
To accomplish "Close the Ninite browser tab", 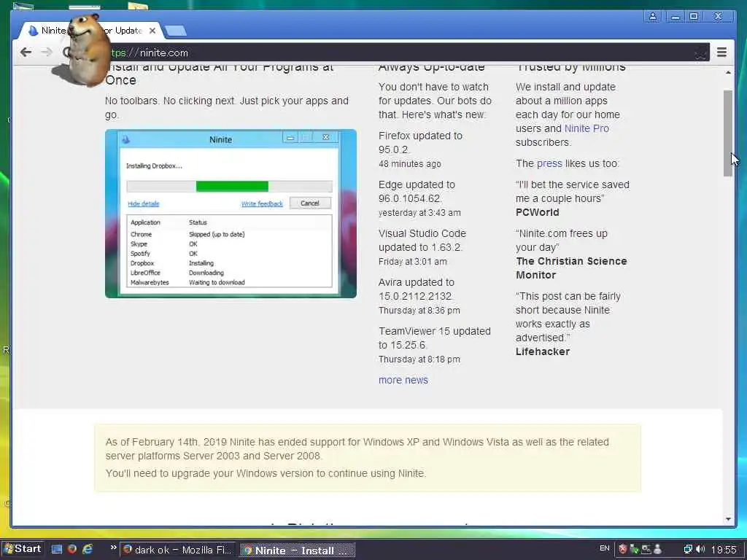I will [152, 31].
